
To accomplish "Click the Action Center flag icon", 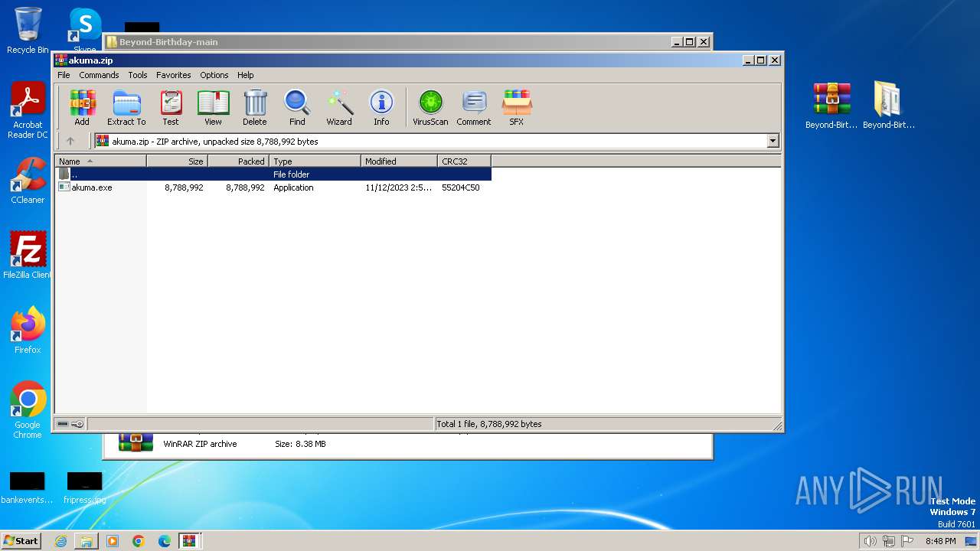I will pyautogui.click(x=907, y=541).
